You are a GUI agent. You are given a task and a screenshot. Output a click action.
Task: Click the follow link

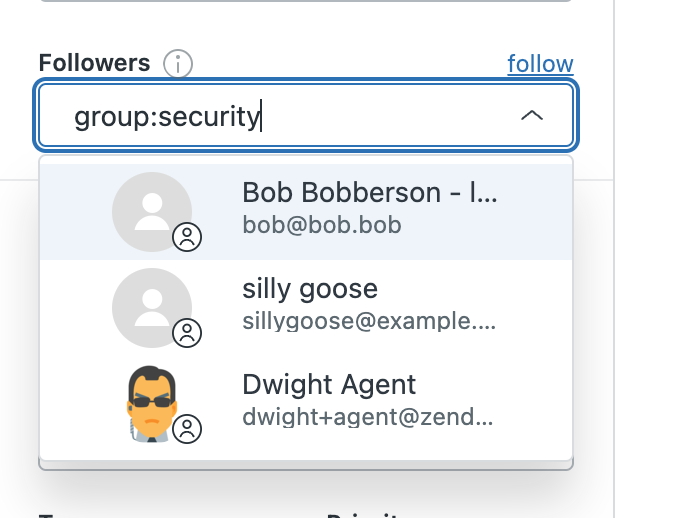(x=540, y=64)
